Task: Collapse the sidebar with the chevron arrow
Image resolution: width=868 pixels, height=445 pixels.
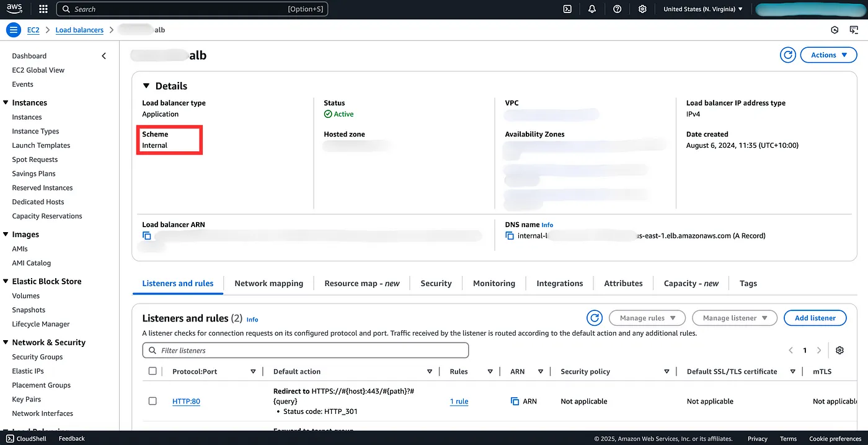Action: (104, 56)
